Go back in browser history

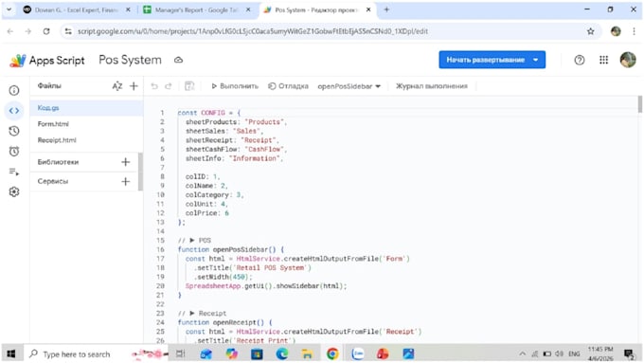click(x=10, y=31)
